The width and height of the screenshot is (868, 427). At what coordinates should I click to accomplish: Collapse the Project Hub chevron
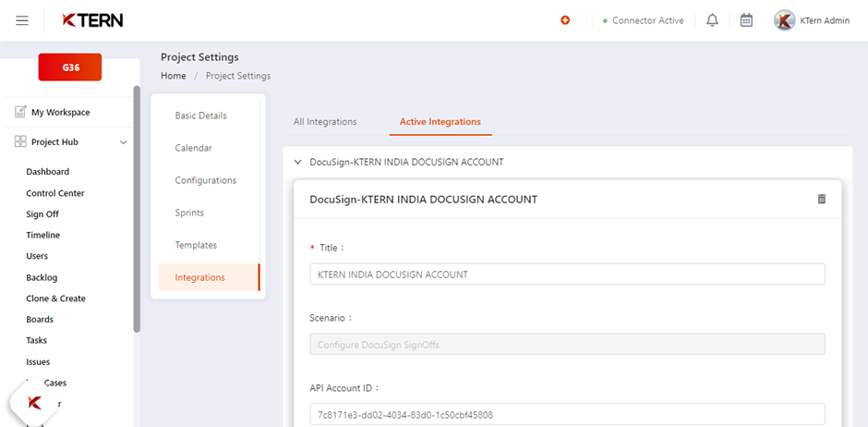(x=124, y=142)
